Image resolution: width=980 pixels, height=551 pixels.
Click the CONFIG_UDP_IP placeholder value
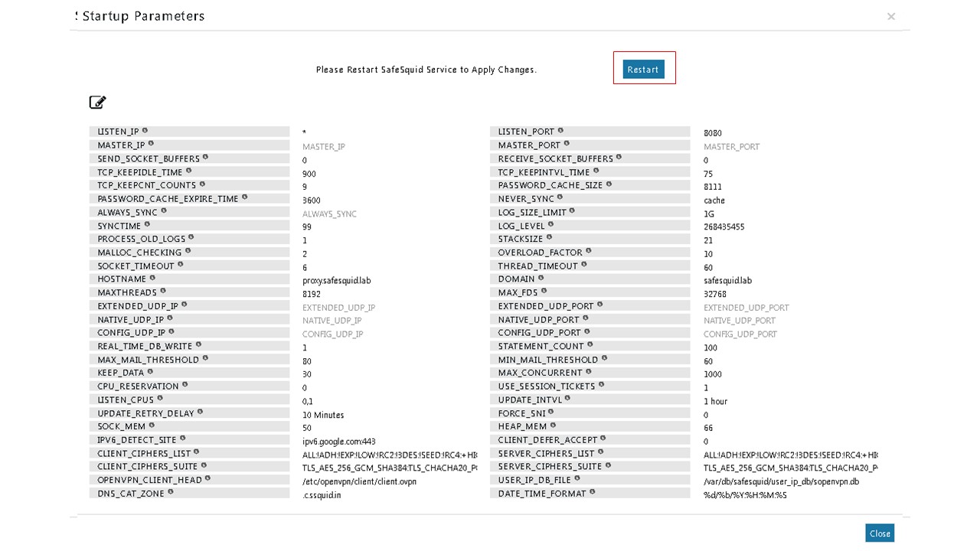332,334
